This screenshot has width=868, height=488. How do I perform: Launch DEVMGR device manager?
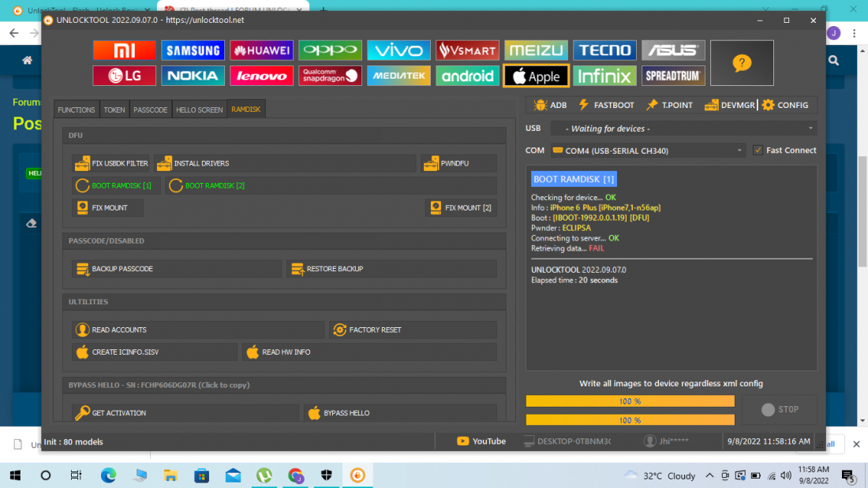point(730,105)
